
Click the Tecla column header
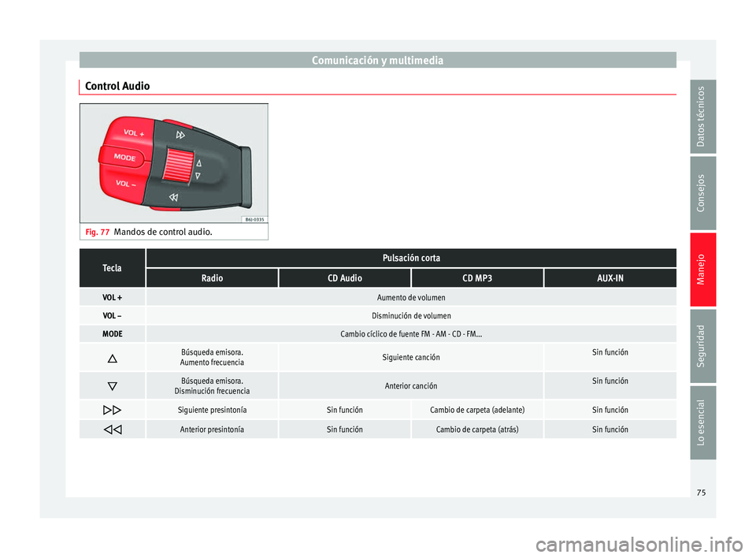[112, 268]
